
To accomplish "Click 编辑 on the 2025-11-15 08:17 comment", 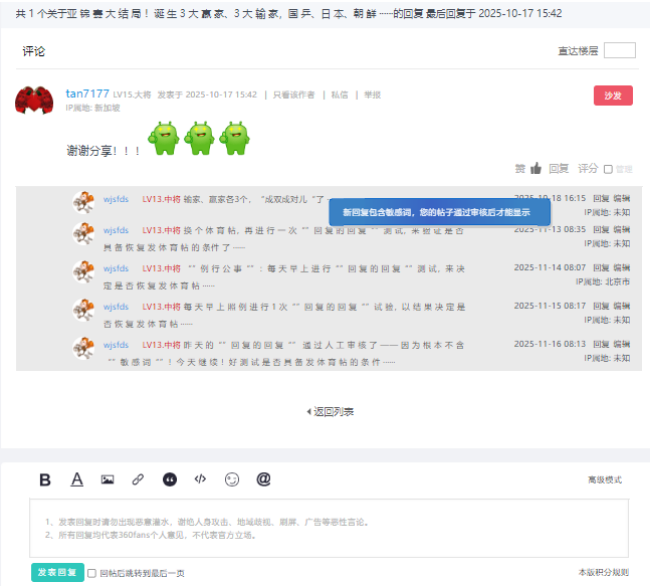I will point(622,306).
